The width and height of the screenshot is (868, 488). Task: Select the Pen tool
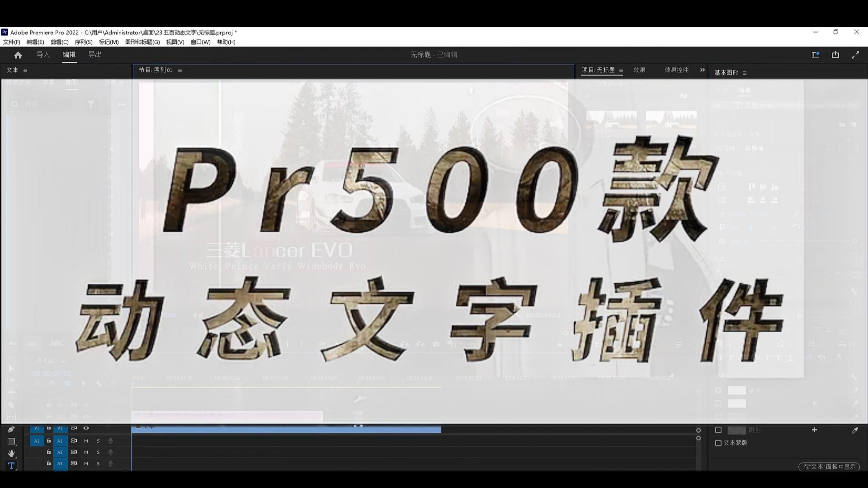(11, 429)
